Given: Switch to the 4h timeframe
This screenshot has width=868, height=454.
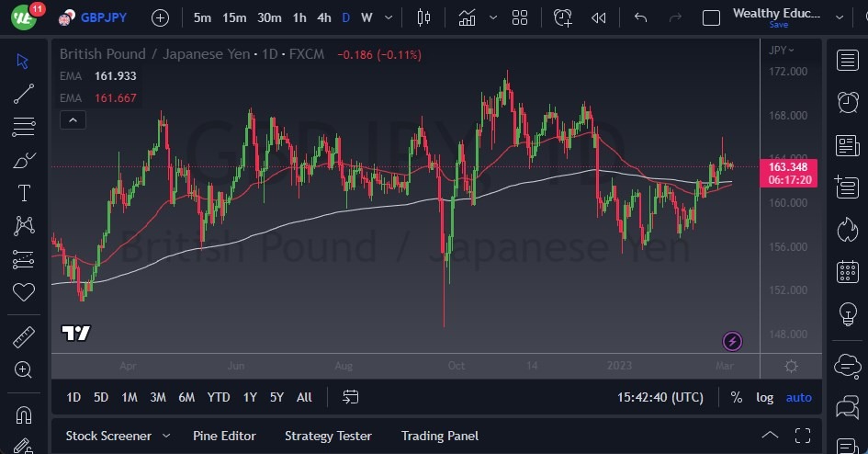Looking at the screenshot, I should tap(323, 17).
